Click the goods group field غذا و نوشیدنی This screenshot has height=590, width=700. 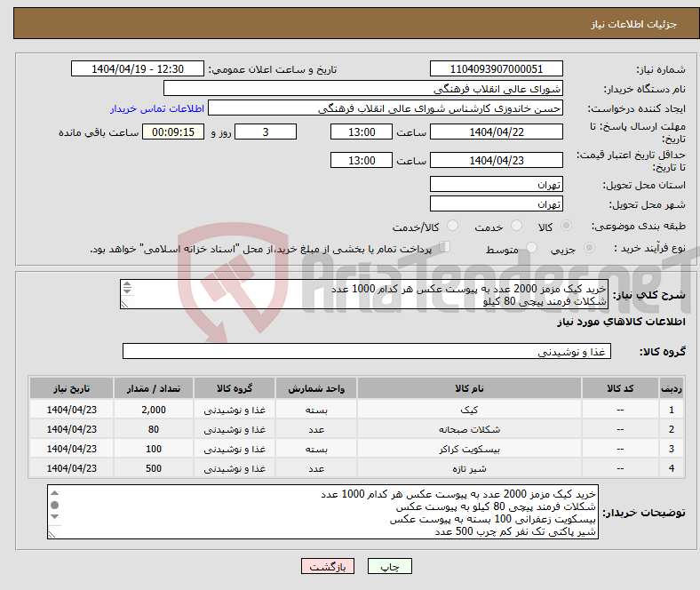[367, 352]
